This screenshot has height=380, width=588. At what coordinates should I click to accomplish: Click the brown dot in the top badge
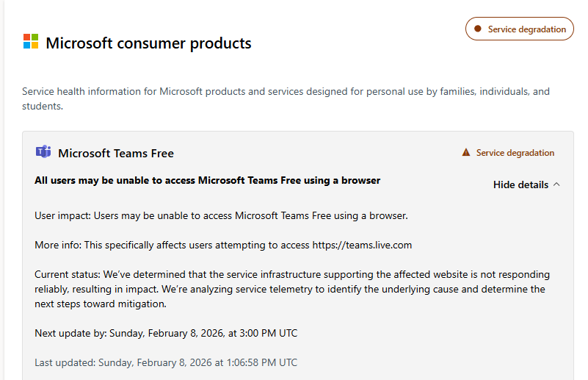point(478,29)
